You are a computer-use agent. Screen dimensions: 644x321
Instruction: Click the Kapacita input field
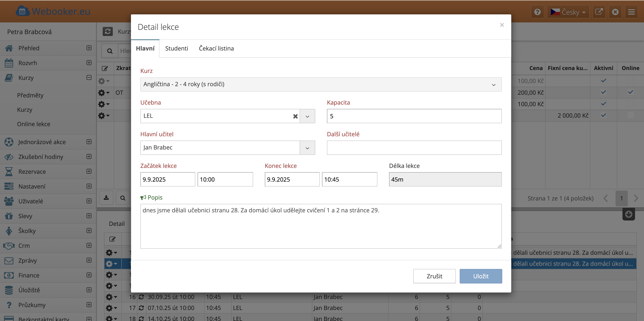[x=414, y=116]
